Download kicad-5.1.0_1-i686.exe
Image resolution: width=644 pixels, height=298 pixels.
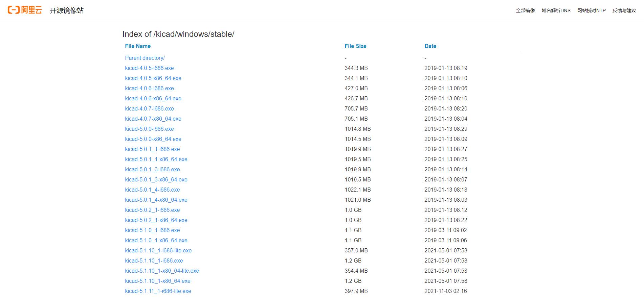pyautogui.click(x=152, y=230)
